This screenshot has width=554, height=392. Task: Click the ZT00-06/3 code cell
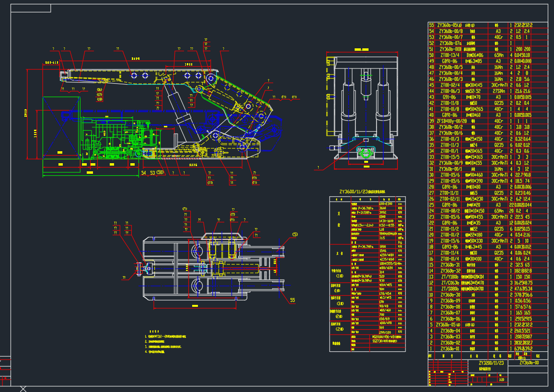coord(450,91)
